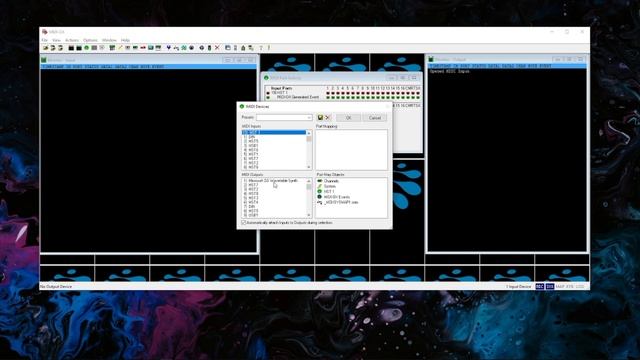Toggle red channel 1 square in Port Routing

pos(328,93)
